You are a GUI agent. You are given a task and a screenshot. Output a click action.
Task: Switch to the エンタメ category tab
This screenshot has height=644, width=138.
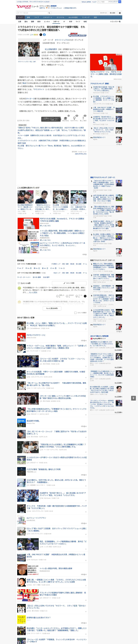click(47, 21)
